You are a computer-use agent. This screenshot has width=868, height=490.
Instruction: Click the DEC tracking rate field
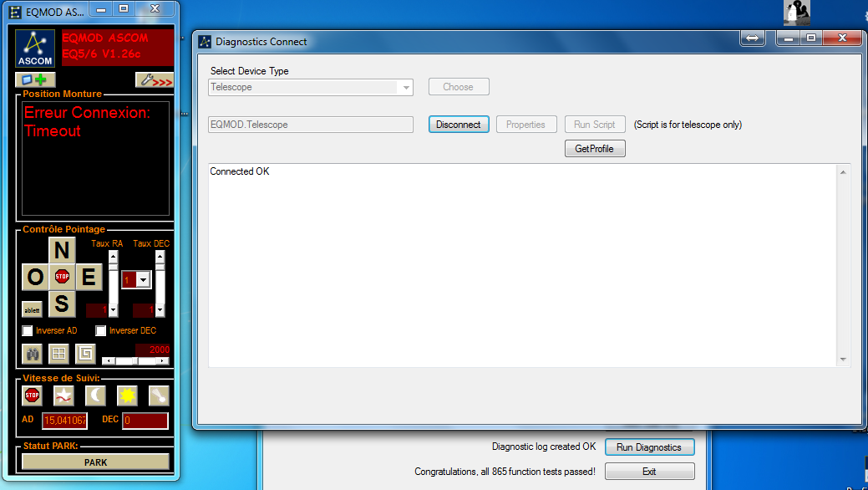click(x=145, y=421)
